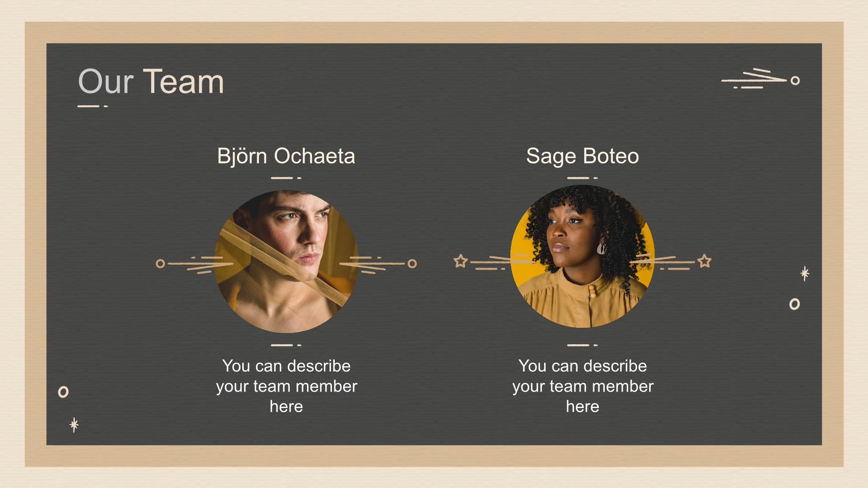Select the ring doodle above the bottom-left sparkle
Image resolution: width=868 pixels, height=488 pixels.
(x=63, y=392)
